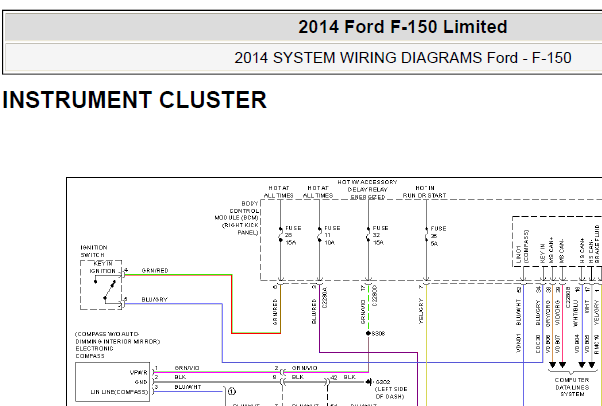602x406 pixels.
Task: Click the "KEY IN" cluster pin label
Action: [542, 253]
